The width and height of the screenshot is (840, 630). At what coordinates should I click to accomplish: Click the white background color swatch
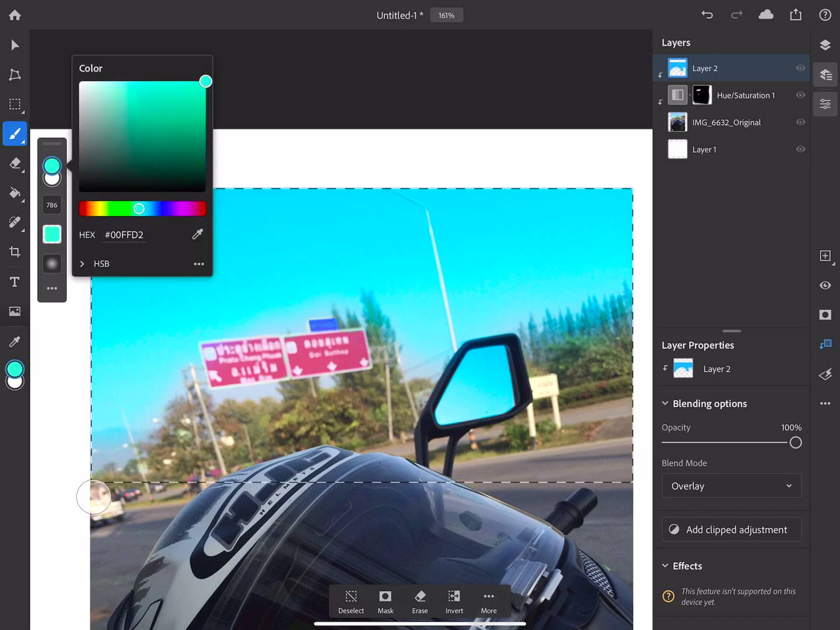pos(15,384)
